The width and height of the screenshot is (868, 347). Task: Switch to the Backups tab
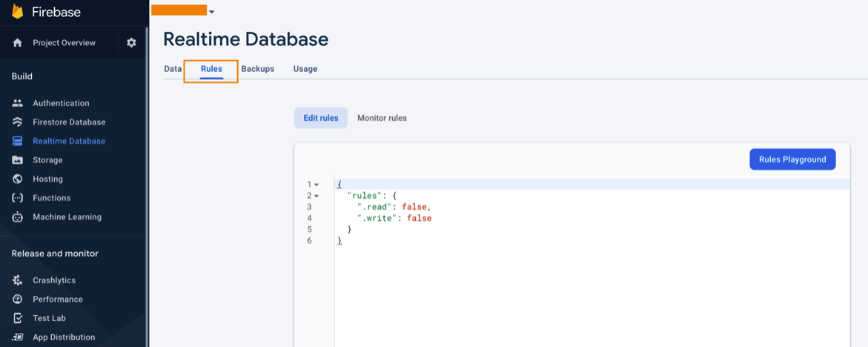point(258,69)
